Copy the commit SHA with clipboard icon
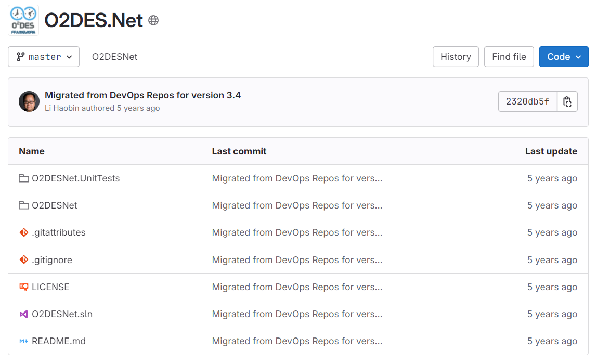This screenshot has height=364, width=597. pos(567,101)
